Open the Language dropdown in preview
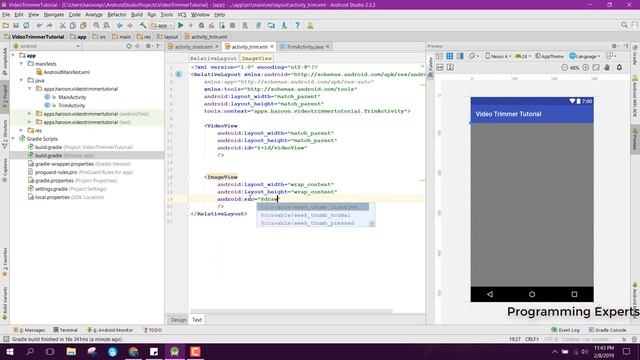This screenshot has width=640, height=360. (x=585, y=56)
